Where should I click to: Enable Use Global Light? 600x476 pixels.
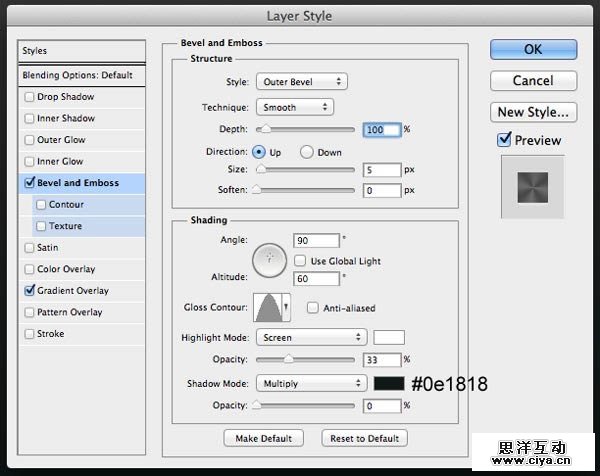tap(300, 260)
